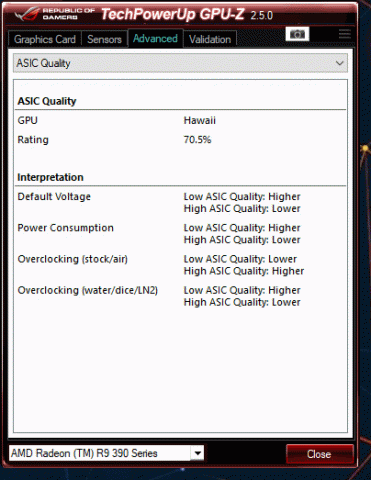Click the Default Voltage row label
Screen dimensions: 371x480
pyautogui.click(x=54, y=197)
